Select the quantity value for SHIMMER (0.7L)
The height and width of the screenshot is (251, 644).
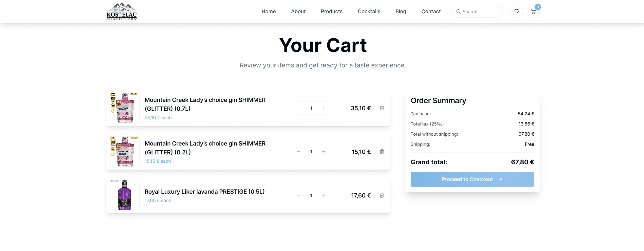(311, 108)
